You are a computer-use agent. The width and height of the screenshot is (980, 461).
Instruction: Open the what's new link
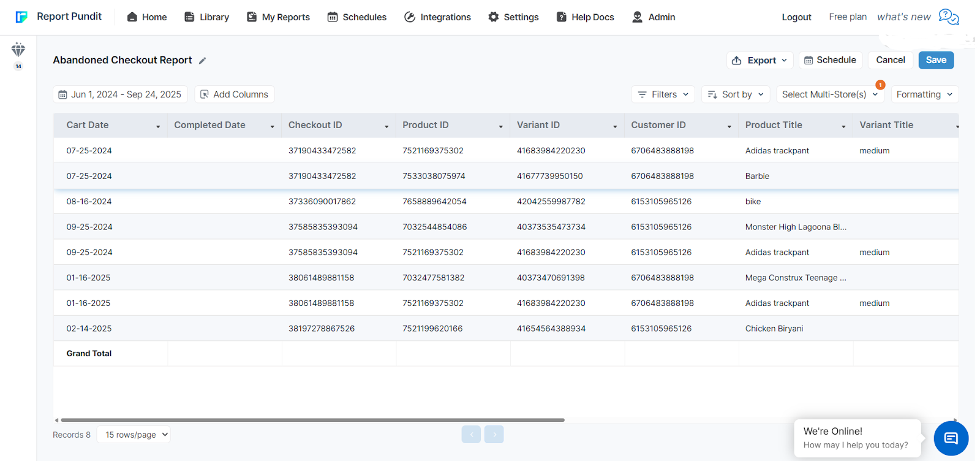904,17
